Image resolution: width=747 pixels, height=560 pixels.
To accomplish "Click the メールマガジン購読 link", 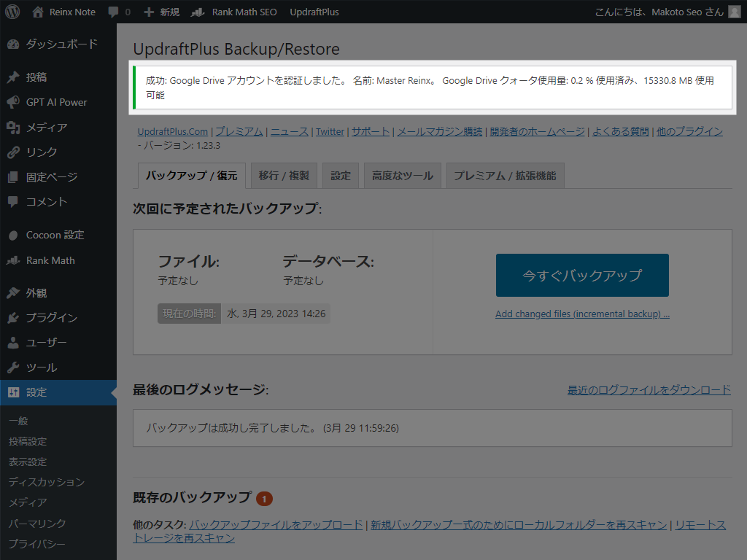I will pyautogui.click(x=440, y=131).
